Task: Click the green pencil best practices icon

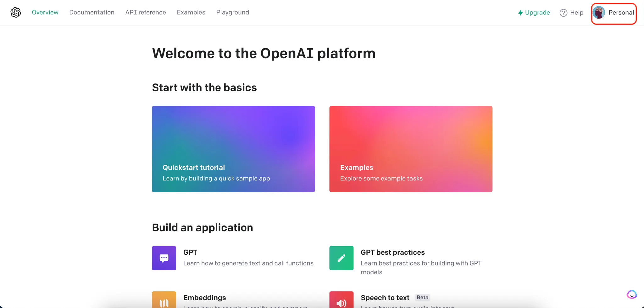Action: 341,258
